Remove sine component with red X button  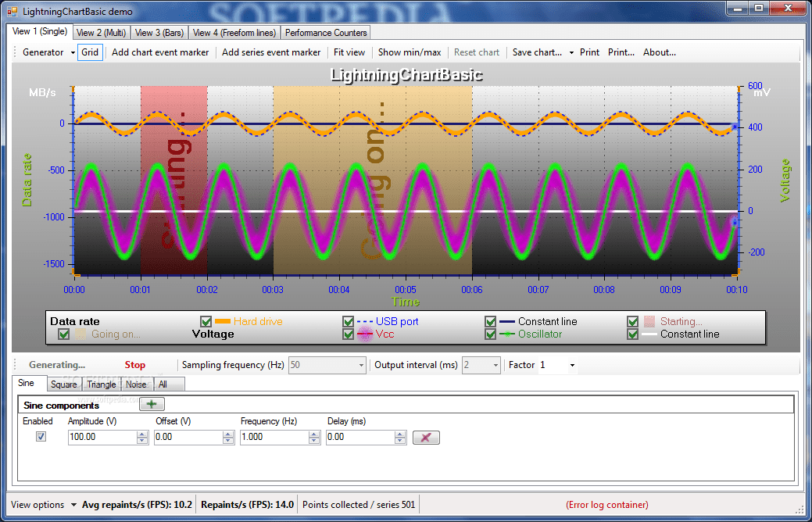coord(426,438)
